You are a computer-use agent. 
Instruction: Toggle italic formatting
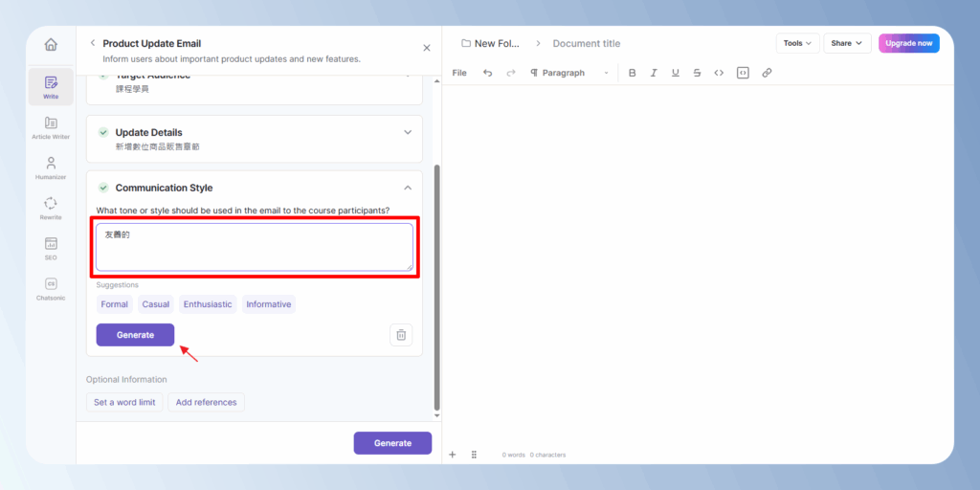pyautogui.click(x=654, y=73)
